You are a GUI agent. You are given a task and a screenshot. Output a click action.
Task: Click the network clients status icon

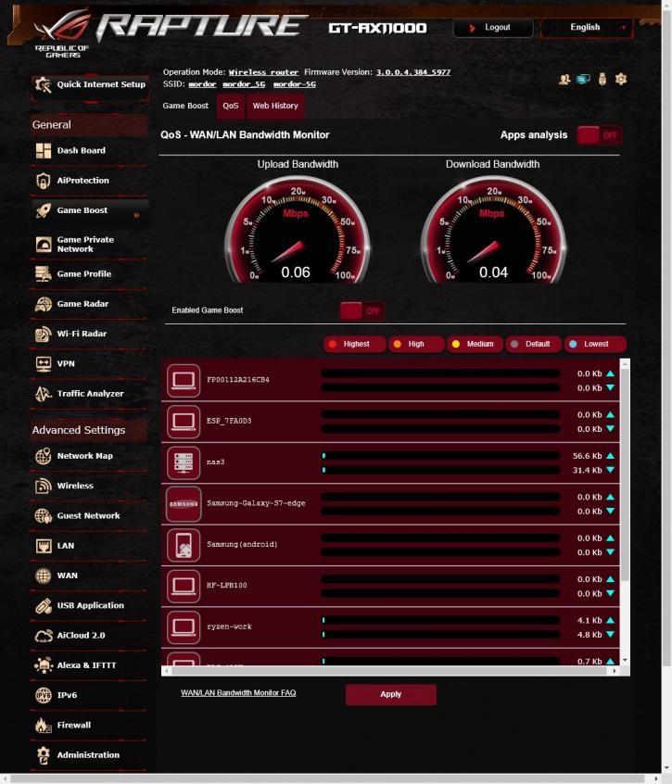point(583,79)
